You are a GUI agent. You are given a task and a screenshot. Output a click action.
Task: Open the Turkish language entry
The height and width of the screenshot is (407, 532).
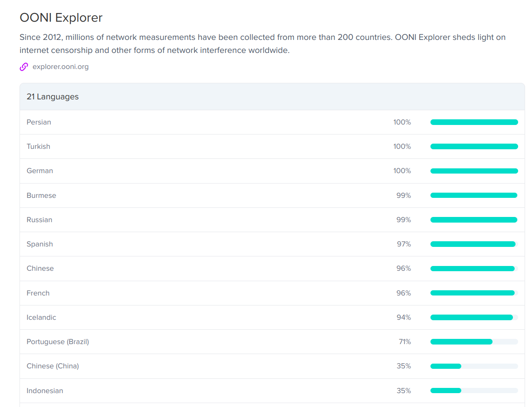(x=38, y=147)
